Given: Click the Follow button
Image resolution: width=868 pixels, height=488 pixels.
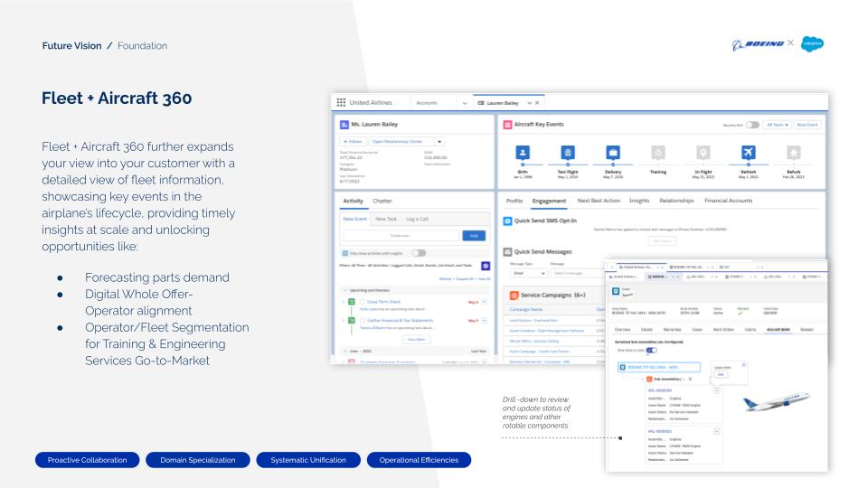Looking at the screenshot, I should [353, 142].
